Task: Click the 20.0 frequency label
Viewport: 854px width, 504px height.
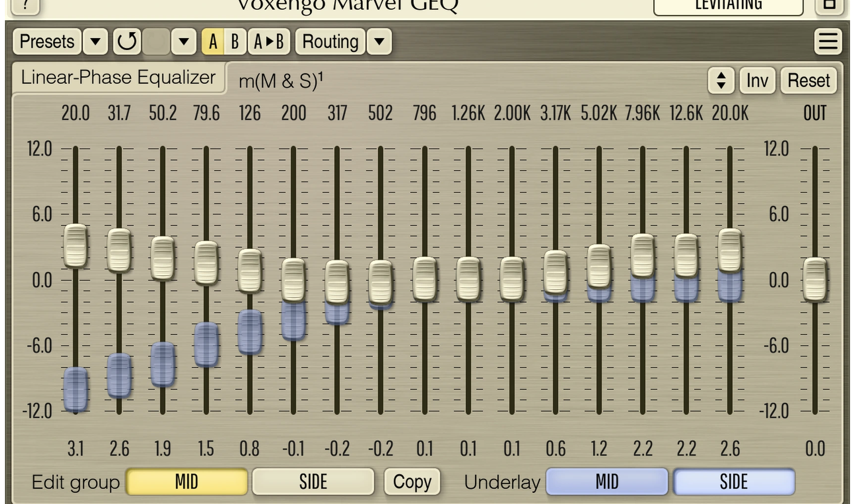Action: tap(75, 113)
